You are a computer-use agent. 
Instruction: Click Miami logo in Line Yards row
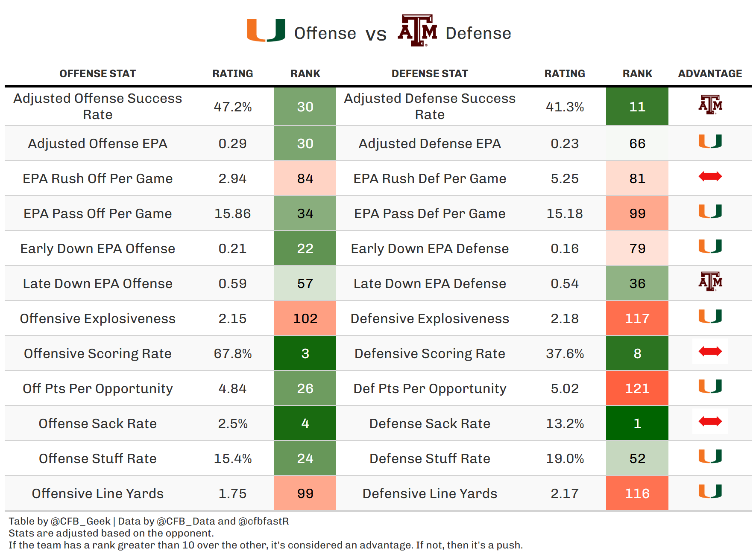(x=710, y=491)
